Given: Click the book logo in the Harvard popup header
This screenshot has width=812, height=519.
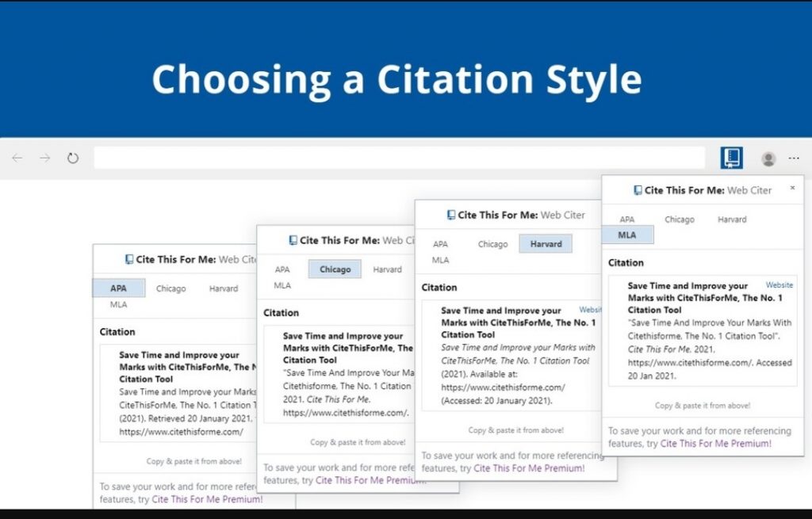Looking at the screenshot, I should 451,216.
